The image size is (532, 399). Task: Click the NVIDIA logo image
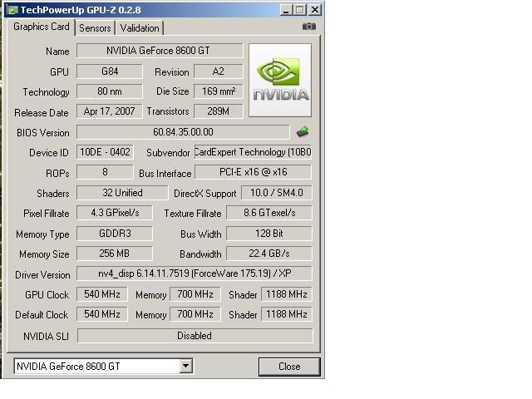coord(280,80)
